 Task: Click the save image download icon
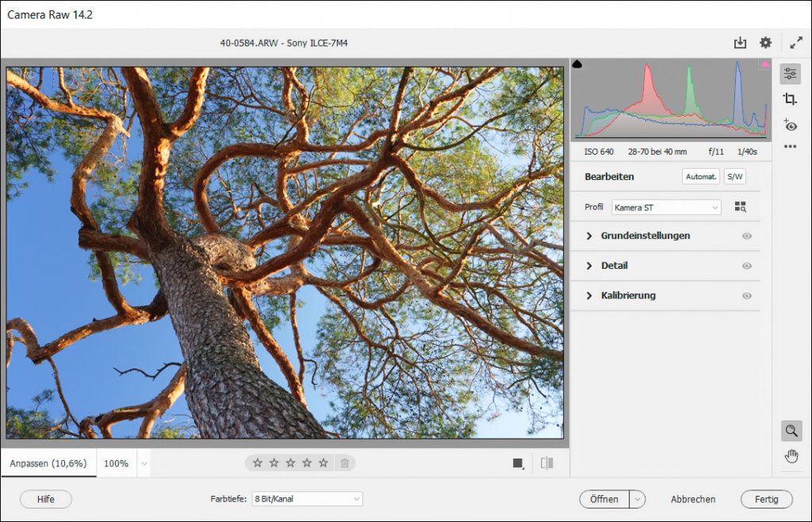(740, 43)
